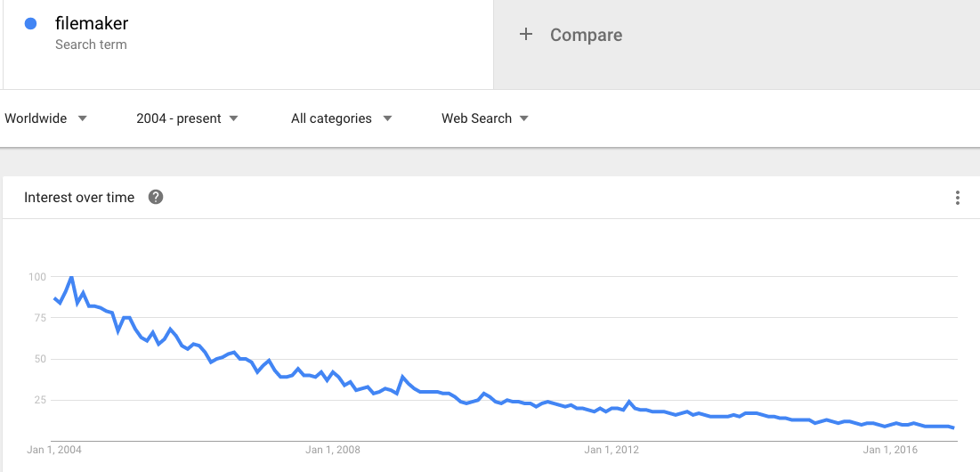980x472 pixels.
Task: Click the plus icon beside Compare
Action: (526, 35)
